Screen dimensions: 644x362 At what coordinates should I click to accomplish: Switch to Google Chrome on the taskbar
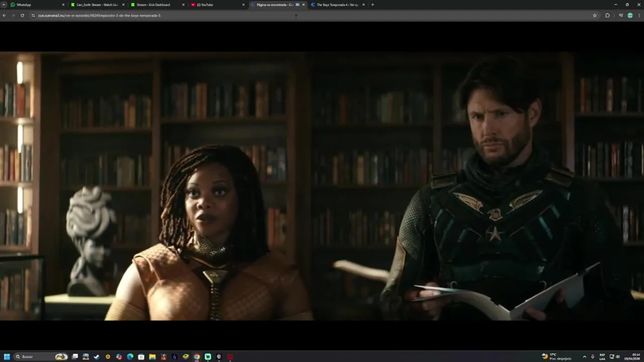197,356
